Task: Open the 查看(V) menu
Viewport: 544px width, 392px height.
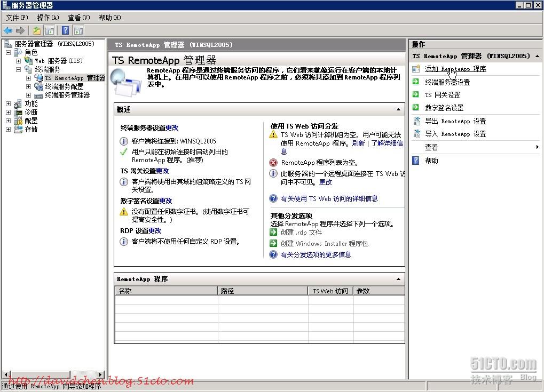Action: [x=79, y=17]
